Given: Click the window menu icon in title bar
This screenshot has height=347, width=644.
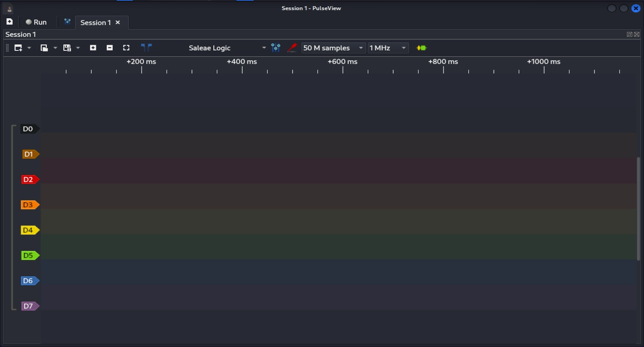Looking at the screenshot, I should (x=9, y=8).
